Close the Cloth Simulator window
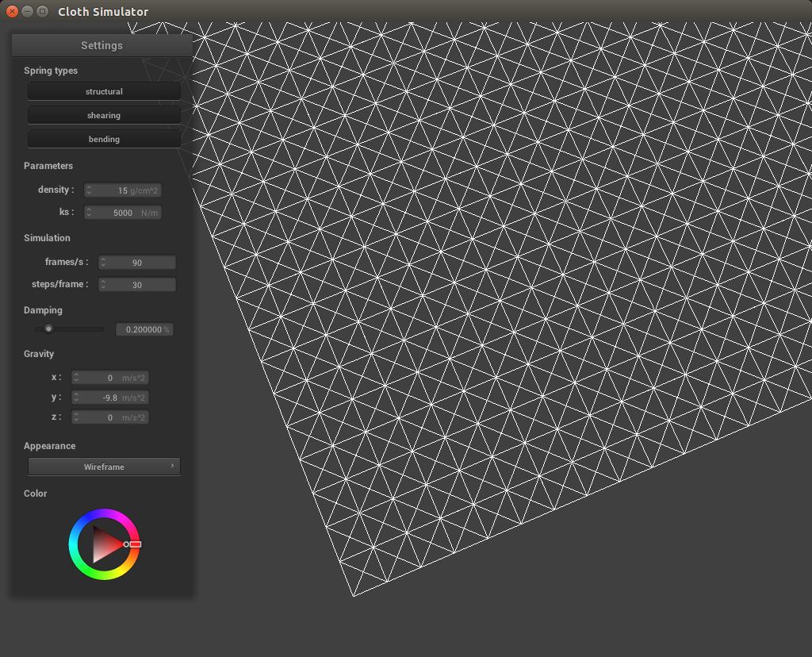The height and width of the screenshot is (657, 812). (x=12, y=11)
